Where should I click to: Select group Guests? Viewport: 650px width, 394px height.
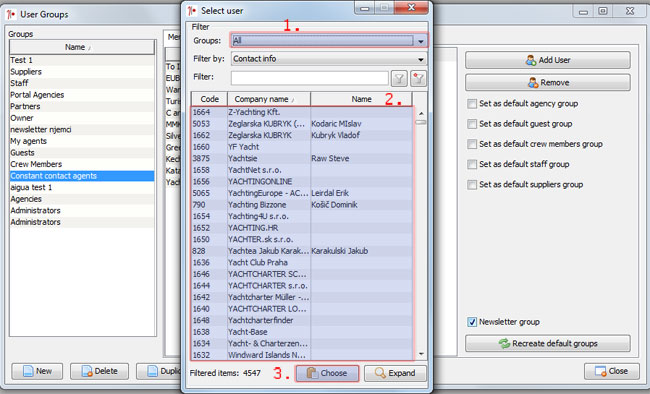click(82, 153)
